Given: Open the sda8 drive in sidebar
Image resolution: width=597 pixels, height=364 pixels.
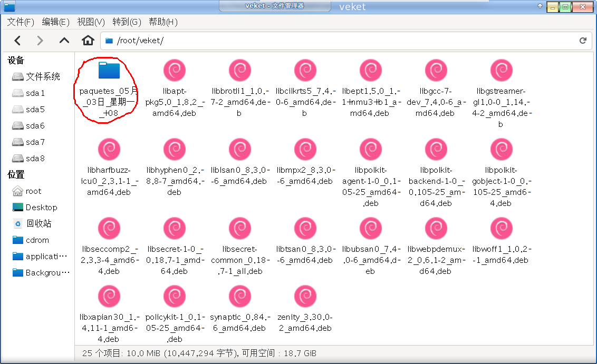Looking at the screenshot, I should [28, 158].
